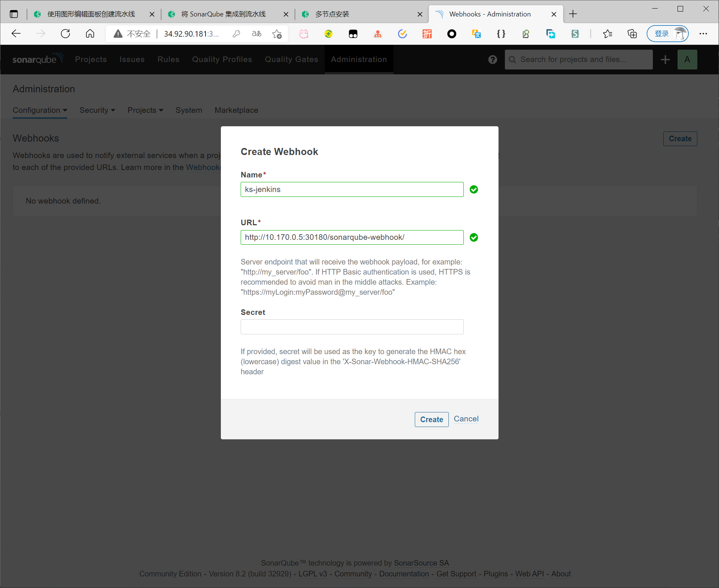Click into the Secret input field

tap(352, 327)
